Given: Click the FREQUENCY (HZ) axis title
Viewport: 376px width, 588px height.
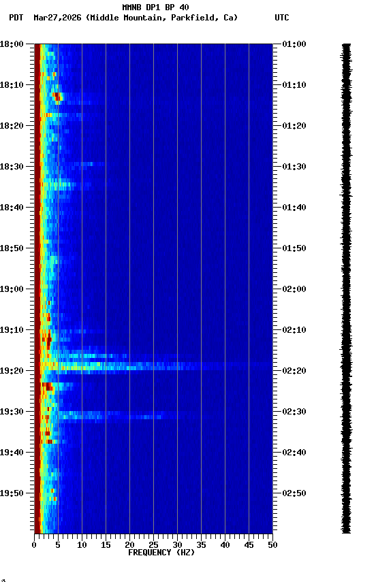Looking at the screenshot, I should (x=161, y=553).
